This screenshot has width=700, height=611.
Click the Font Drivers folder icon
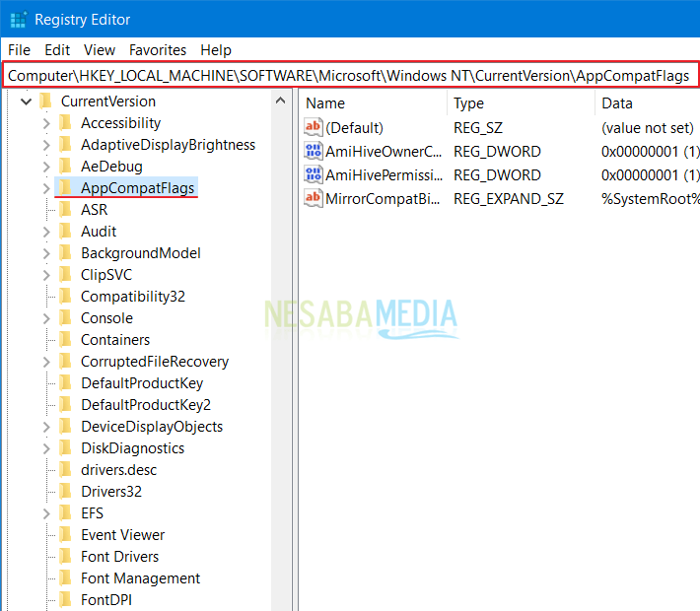pos(65,557)
